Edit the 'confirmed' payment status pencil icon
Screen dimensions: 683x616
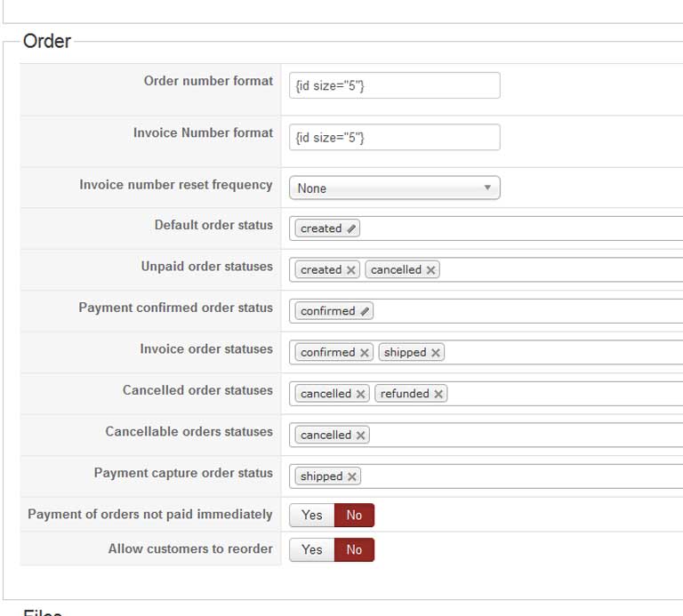pos(365,311)
